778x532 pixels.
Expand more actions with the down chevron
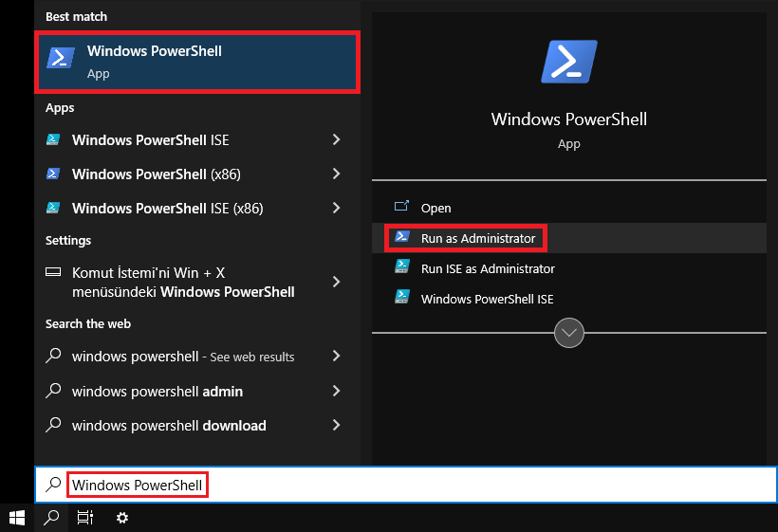[569, 333]
